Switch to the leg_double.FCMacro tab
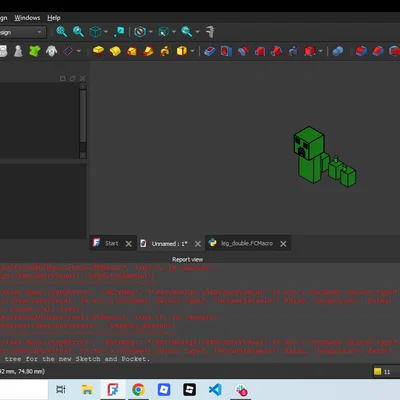This screenshot has width=400, height=400. click(247, 243)
